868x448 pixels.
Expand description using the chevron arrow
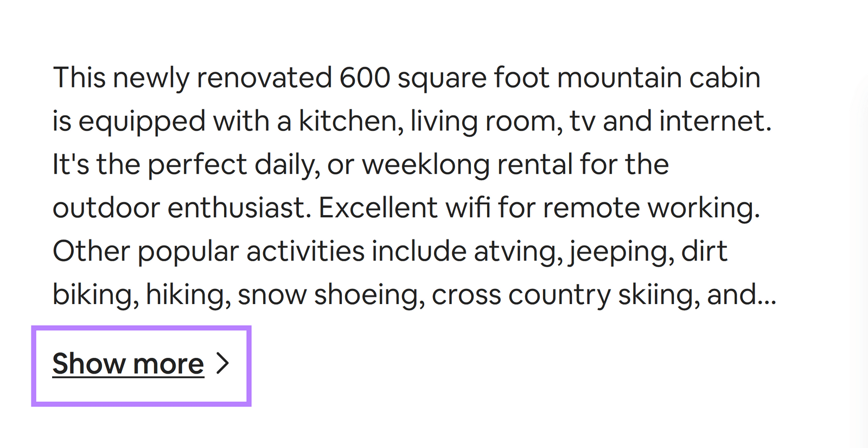(x=222, y=363)
